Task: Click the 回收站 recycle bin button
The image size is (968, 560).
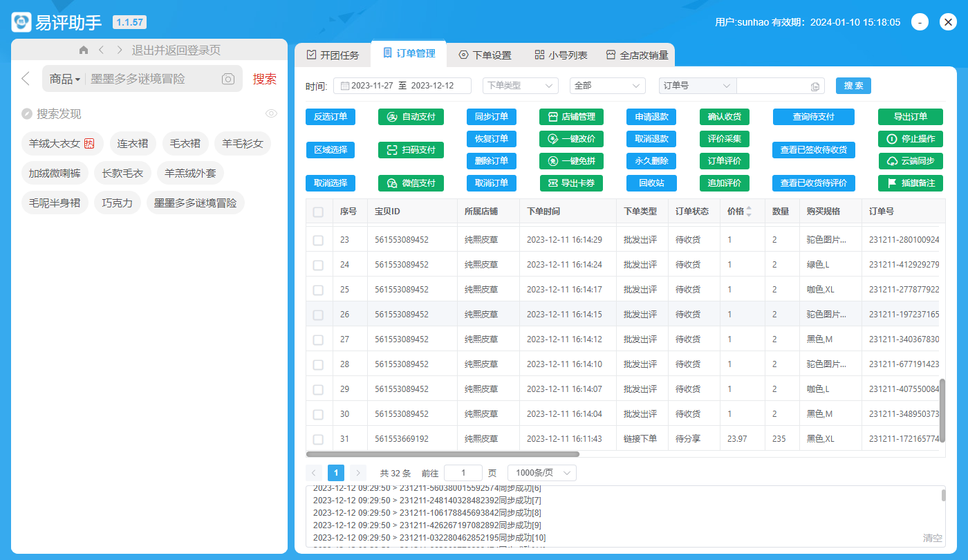Action: (651, 183)
